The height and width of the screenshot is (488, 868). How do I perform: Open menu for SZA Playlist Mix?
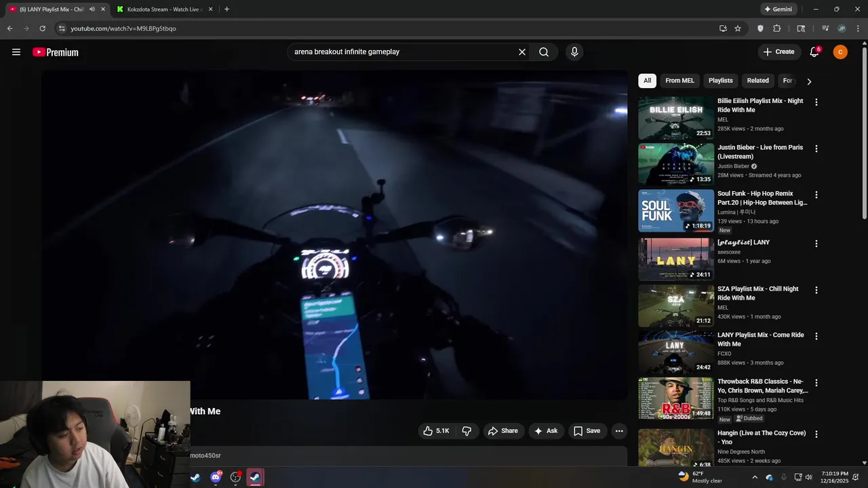[x=816, y=290]
